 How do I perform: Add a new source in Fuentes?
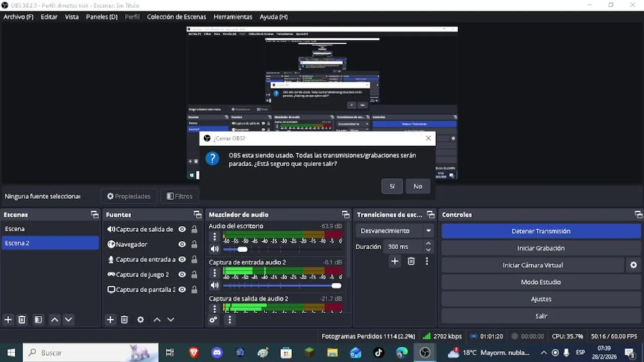point(110,319)
